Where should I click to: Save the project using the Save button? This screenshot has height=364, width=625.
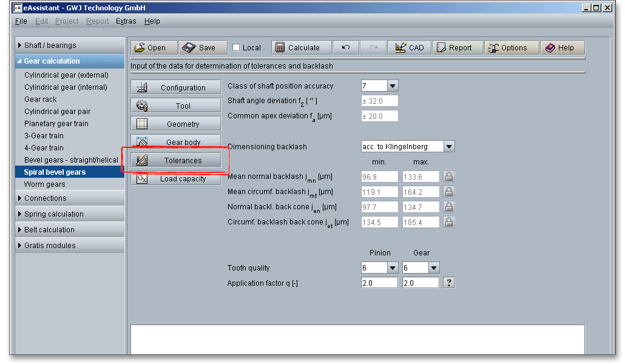202,48
